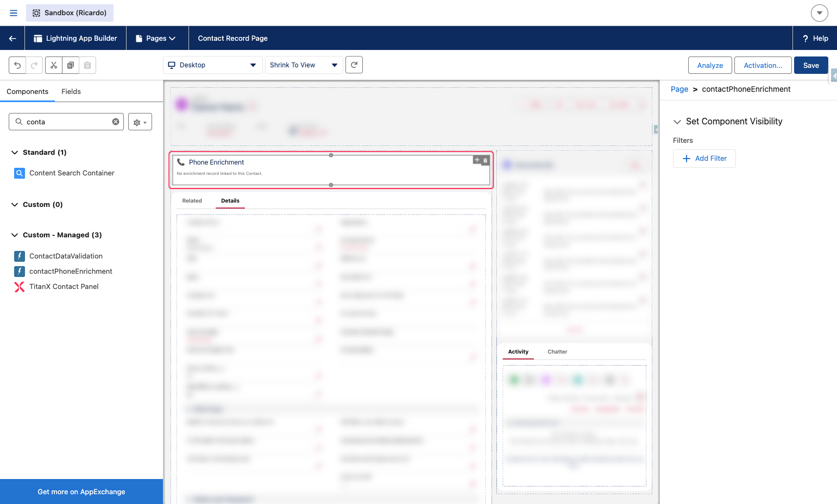Copy the selected component

pyautogui.click(x=71, y=65)
